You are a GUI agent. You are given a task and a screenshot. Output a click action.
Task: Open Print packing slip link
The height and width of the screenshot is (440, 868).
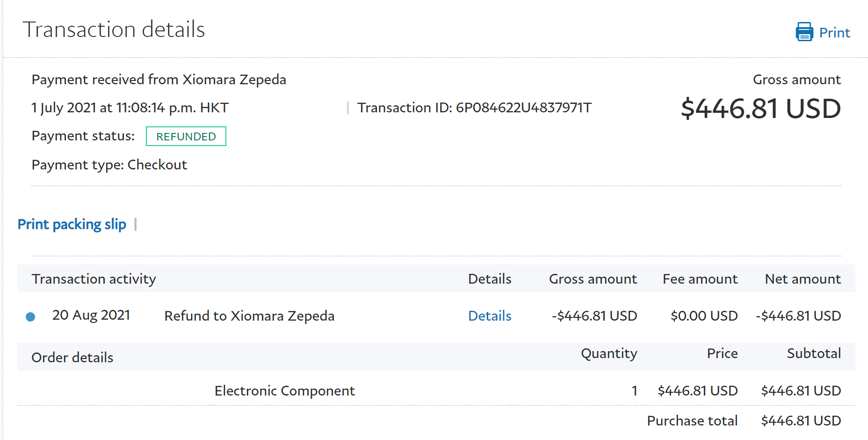[x=72, y=224]
